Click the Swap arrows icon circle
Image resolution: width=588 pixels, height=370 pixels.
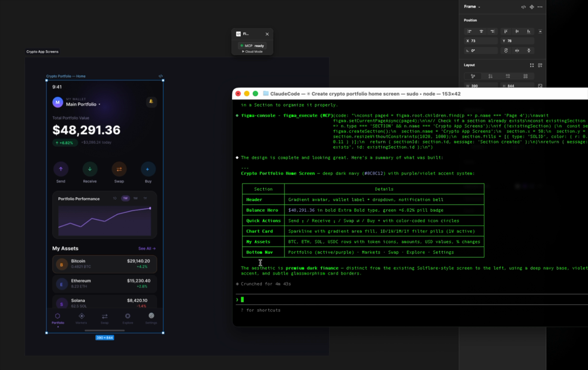pos(119,169)
